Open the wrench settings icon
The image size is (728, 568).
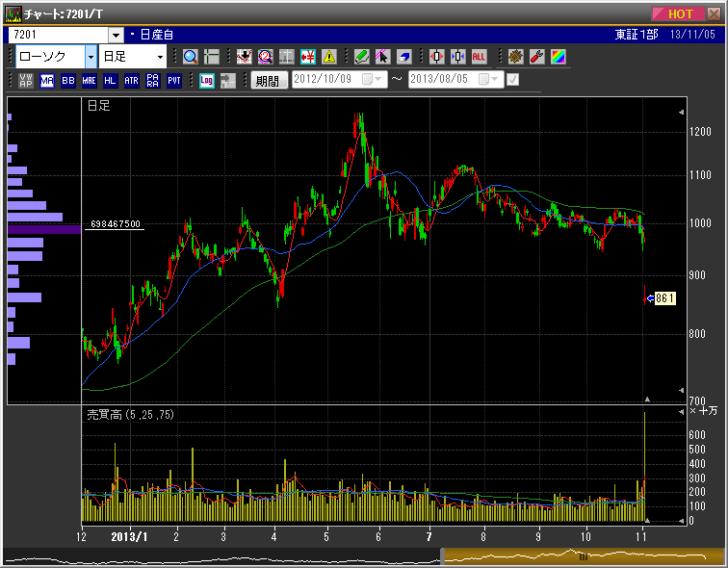(537, 57)
